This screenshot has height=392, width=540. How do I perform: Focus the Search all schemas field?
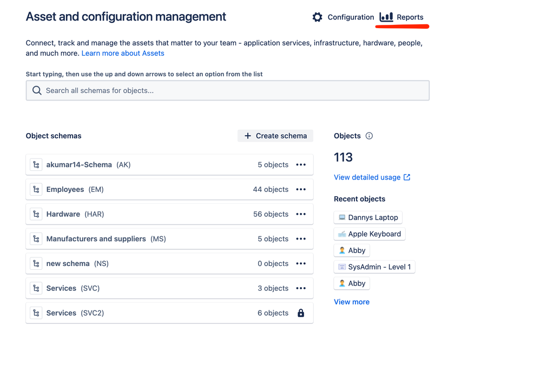point(228,90)
